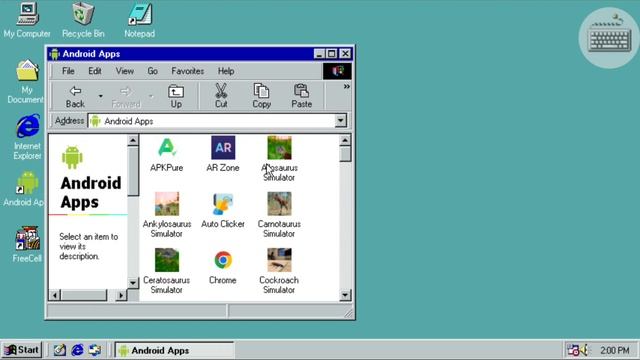This screenshot has height=360, width=640.
Task: Click the task scheduler tray icon
Action: coord(573,350)
